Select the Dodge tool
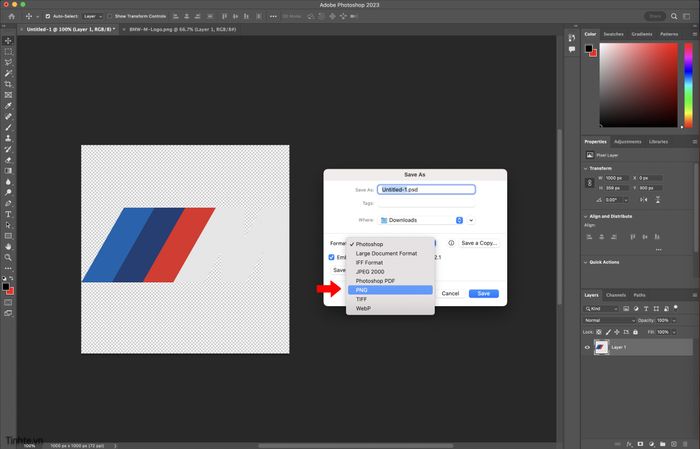The height and width of the screenshot is (449, 700). (8, 192)
